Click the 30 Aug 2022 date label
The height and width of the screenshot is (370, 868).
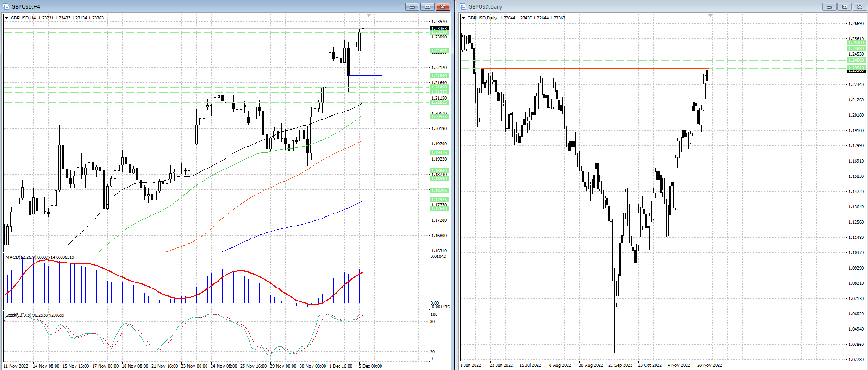pyautogui.click(x=591, y=365)
